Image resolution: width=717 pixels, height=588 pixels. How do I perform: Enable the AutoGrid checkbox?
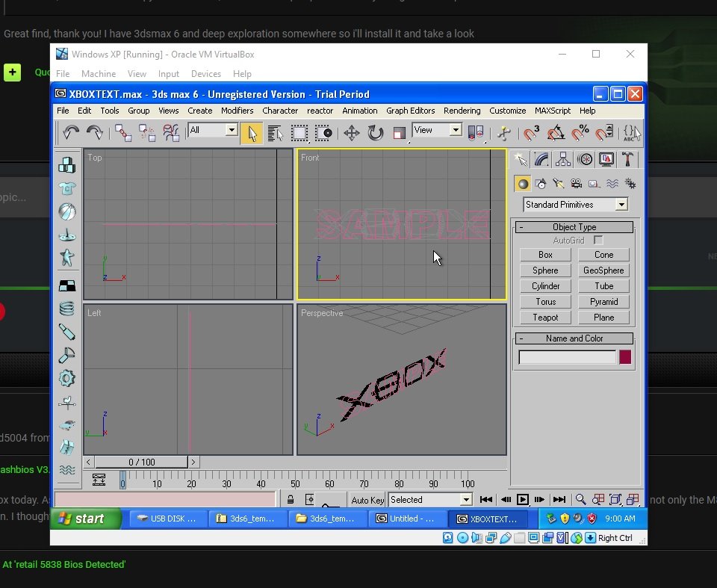click(598, 241)
